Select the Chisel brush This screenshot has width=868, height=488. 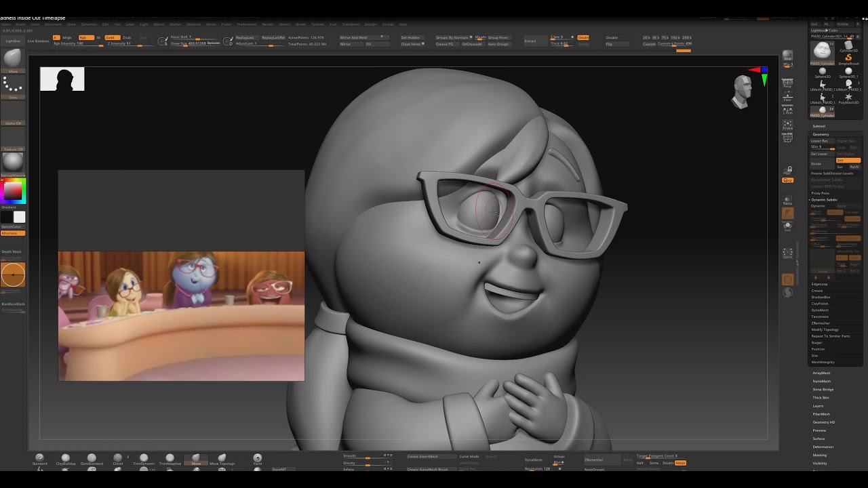point(118,460)
